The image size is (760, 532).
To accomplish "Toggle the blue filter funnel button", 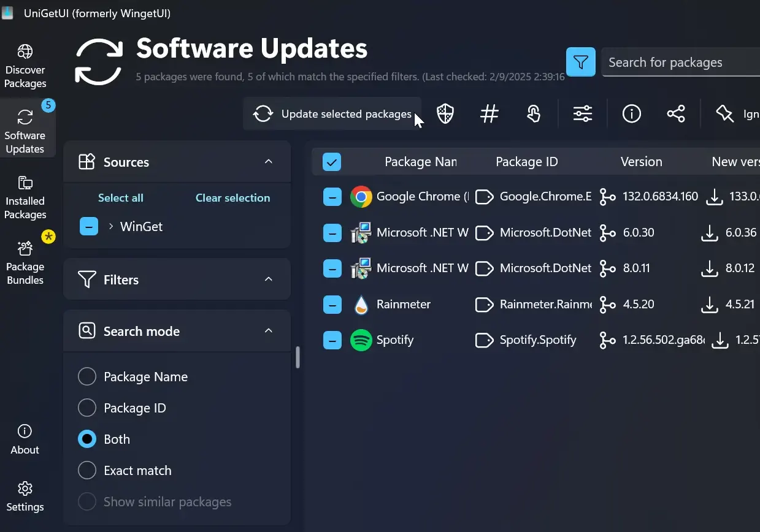I will coord(581,62).
